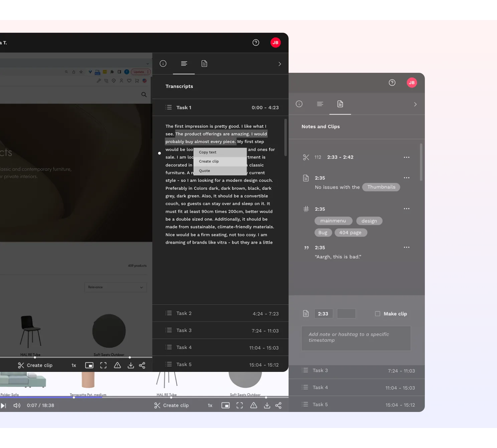Download the session recording
497x448 pixels.
(267, 405)
